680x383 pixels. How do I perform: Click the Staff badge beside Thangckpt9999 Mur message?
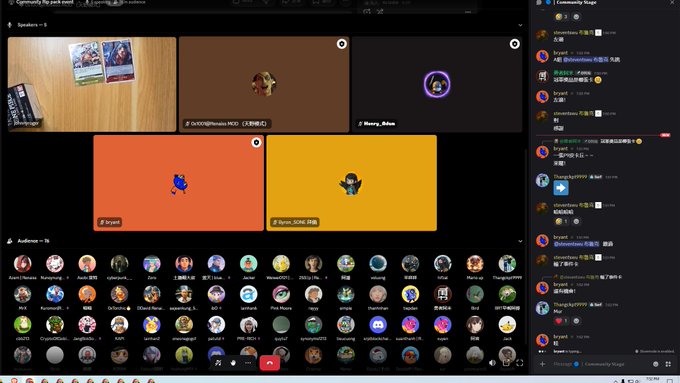point(595,305)
